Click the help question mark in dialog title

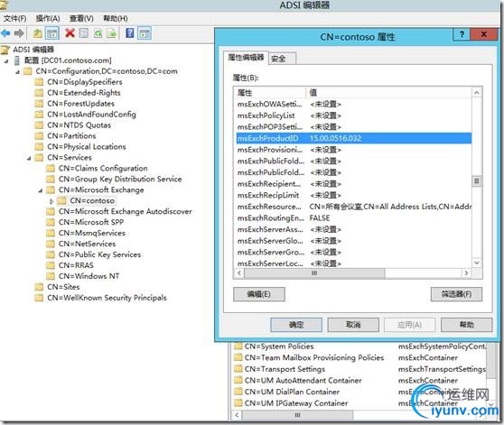click(x=462, y=34)
